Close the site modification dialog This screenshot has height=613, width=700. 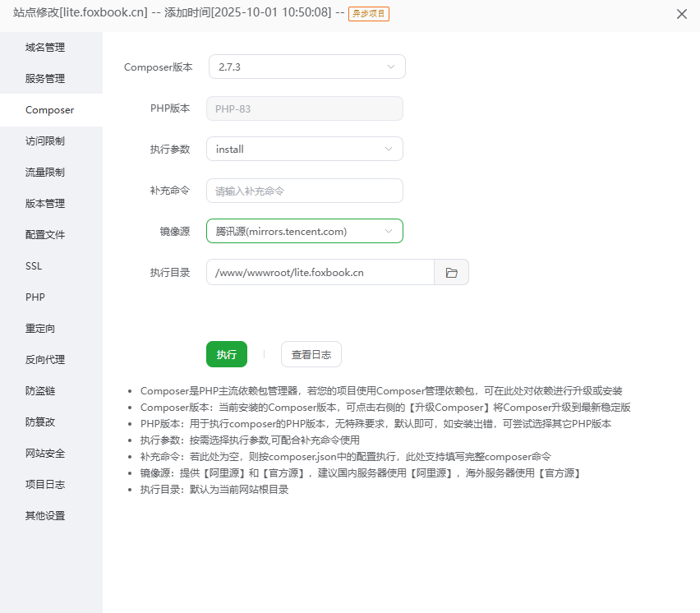pyautogui.click(x=681, y=14)
